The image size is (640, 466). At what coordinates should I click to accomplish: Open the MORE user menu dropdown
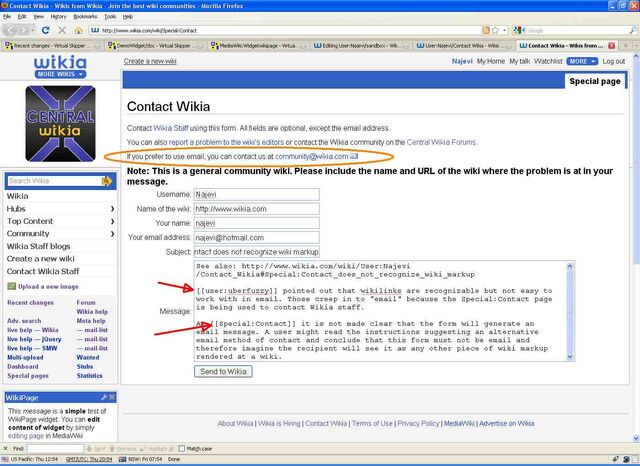click(x=582, y=61)
